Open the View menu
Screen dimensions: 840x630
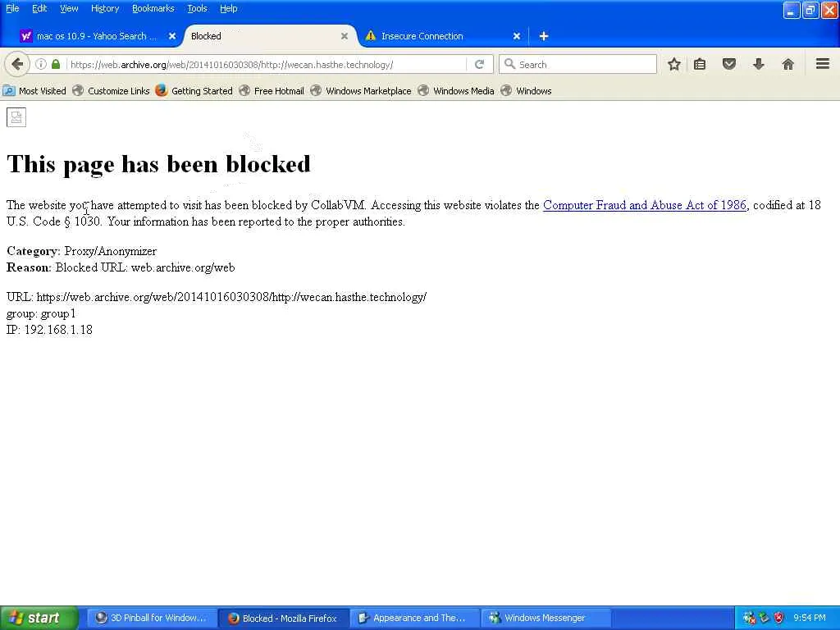[69, 8]
